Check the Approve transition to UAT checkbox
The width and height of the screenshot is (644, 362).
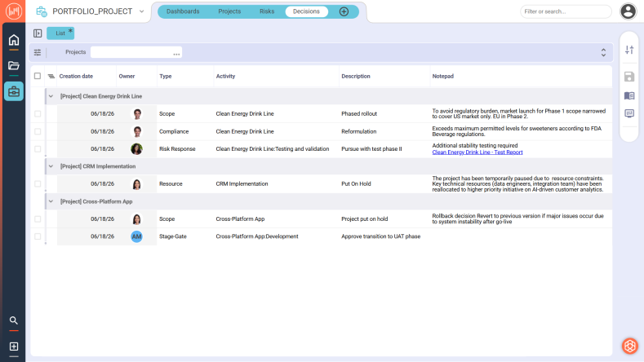click(x=38, y=236)
